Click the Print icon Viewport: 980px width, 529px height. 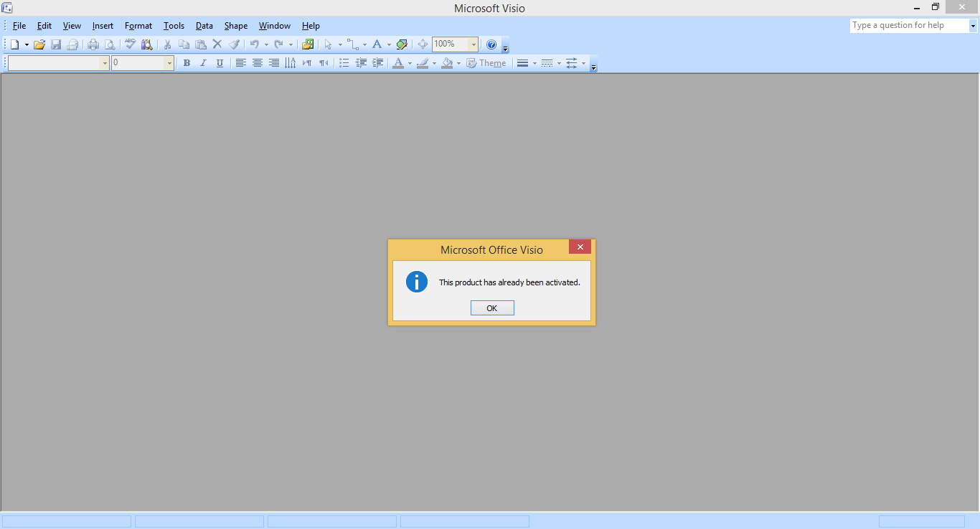tap(93, 44)
